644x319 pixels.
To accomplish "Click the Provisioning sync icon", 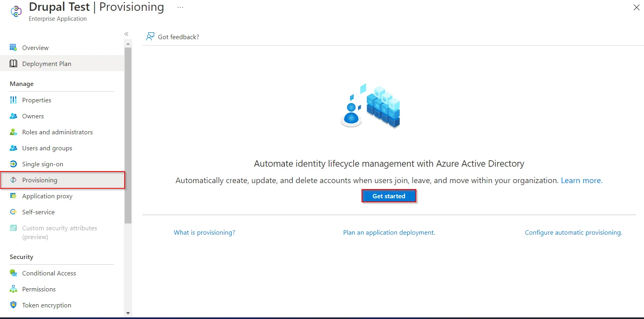I will (x=13, y=180).
